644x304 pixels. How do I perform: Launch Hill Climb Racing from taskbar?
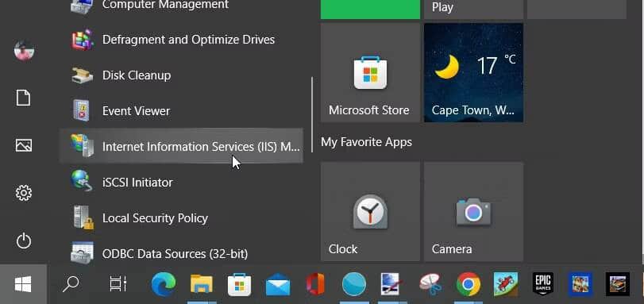pos(506,284)
